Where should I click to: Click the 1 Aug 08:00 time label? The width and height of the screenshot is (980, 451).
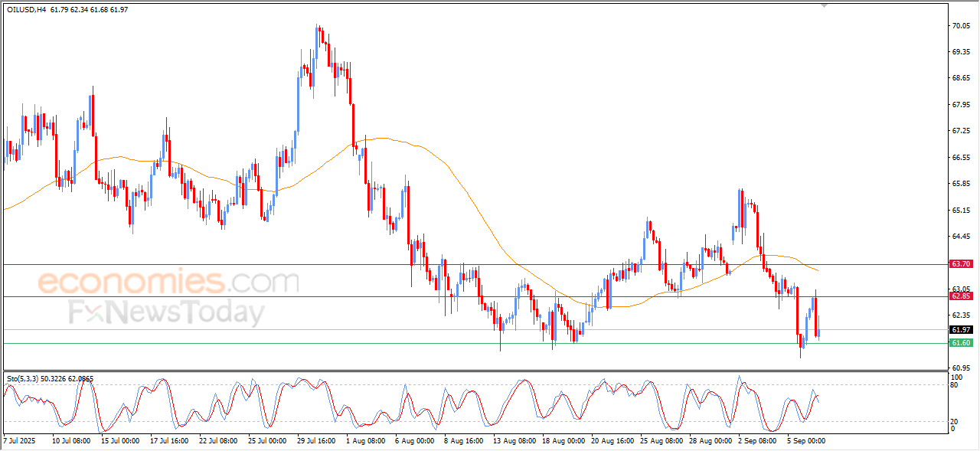[x=365, y=441]
